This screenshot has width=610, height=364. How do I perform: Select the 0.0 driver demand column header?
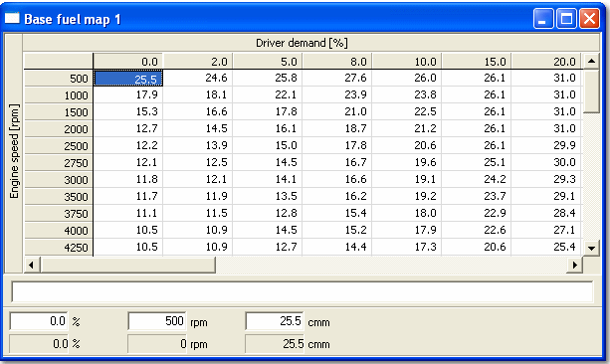128,62
